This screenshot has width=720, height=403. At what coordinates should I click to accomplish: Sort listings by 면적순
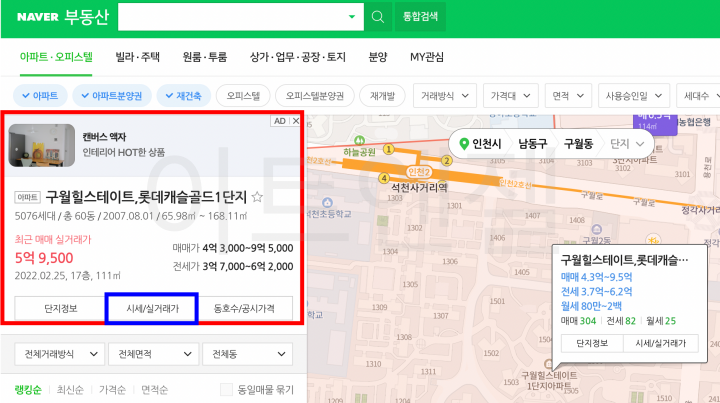(x=154, y=390)
